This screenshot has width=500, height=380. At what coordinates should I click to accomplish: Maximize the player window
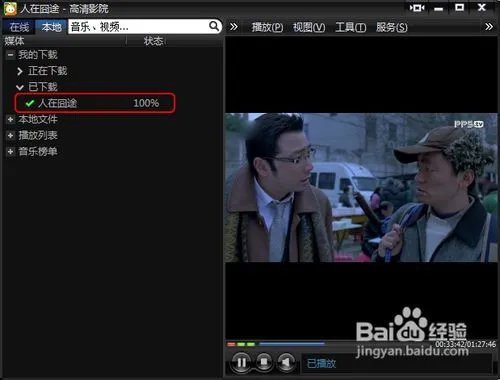pyautogui.click(x=460, y=7)
